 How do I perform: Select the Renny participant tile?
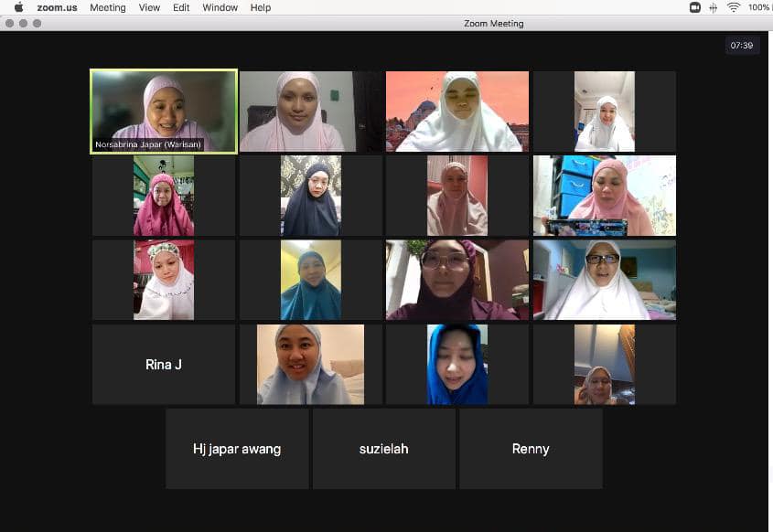pos(531,449)
